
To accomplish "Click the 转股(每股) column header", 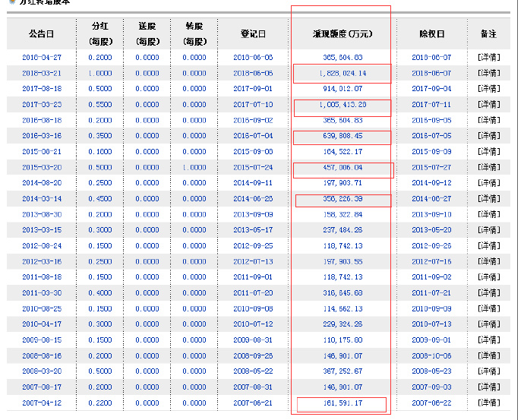I will (x=194, y=33).
